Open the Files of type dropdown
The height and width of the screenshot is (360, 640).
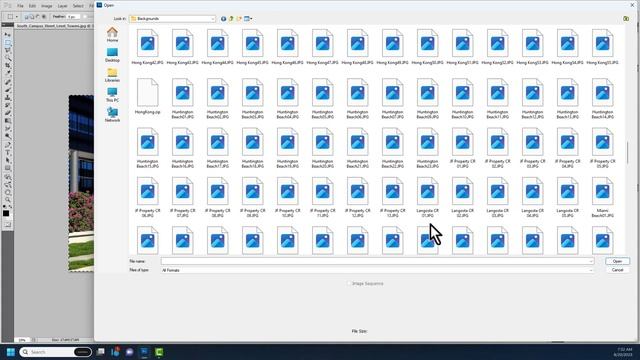(591, 270)
